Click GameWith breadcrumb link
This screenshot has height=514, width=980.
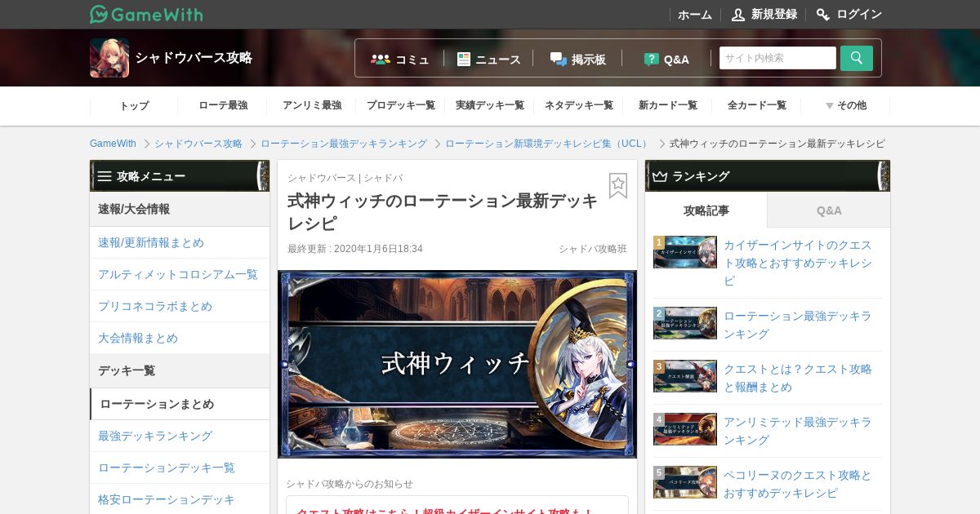pos(113,144)
